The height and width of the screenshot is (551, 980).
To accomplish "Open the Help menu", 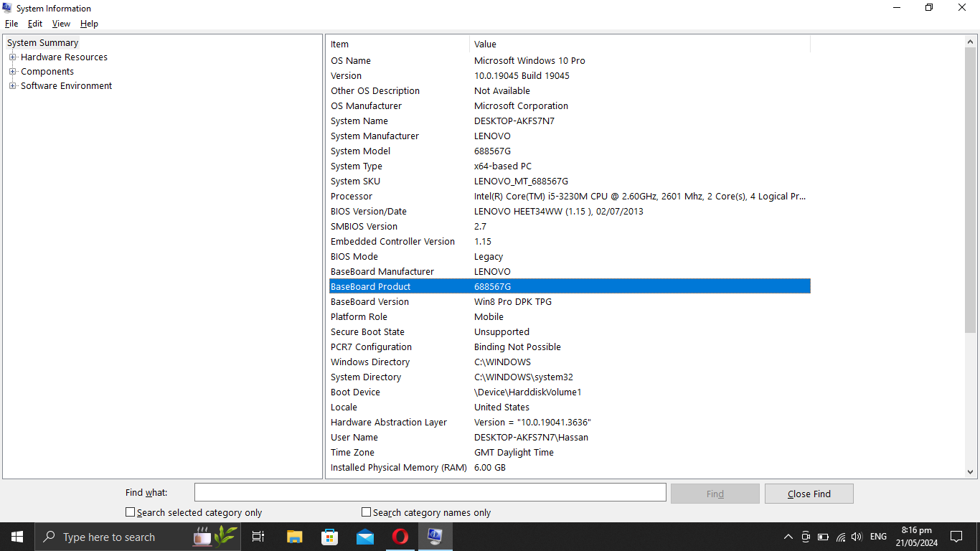I will 89,24.
